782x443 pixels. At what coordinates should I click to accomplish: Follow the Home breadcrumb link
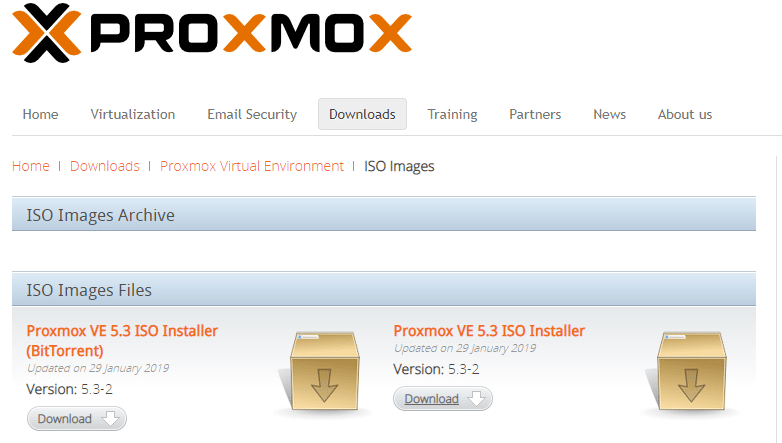coord(31,166)
